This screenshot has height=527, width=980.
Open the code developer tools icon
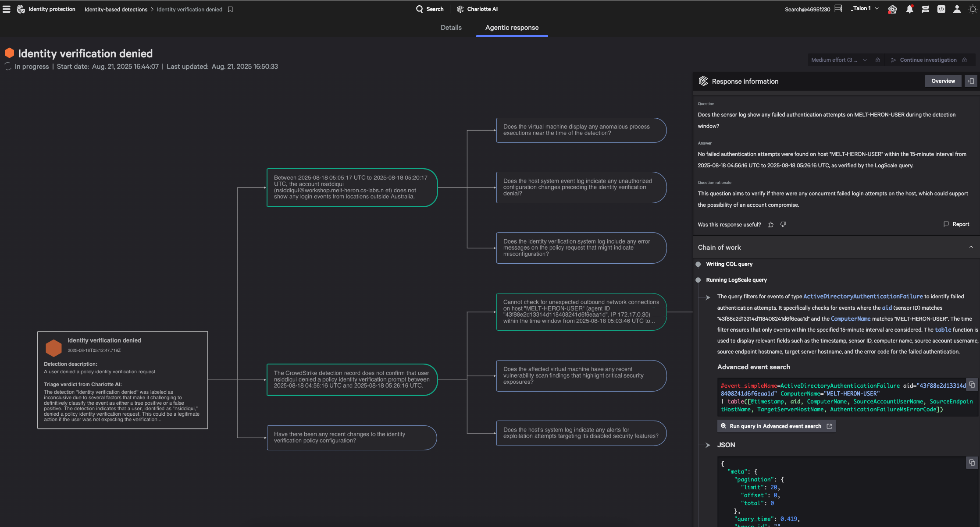pyautogui.click(x=941, y=9)
